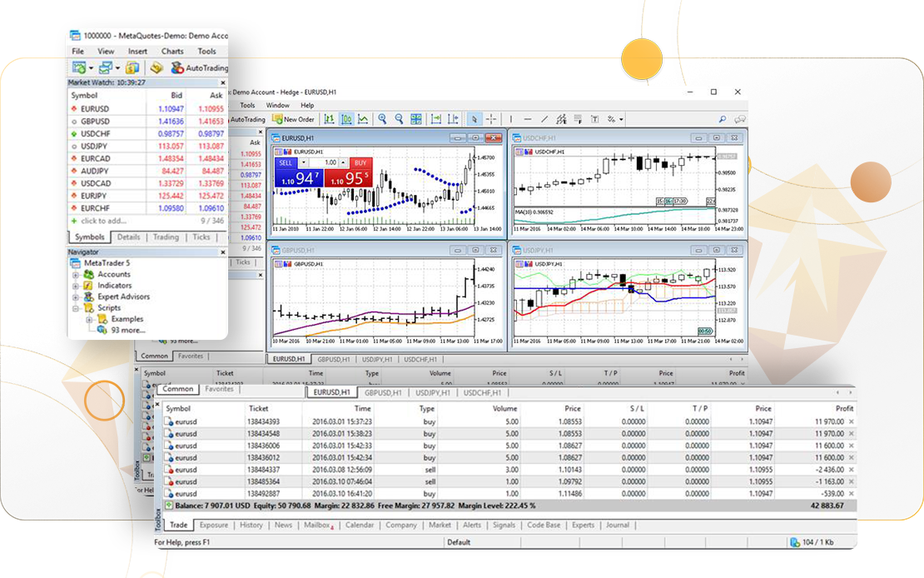
Task: Open the volume dropdown arrow beside SELL
Action: [342, 162]
